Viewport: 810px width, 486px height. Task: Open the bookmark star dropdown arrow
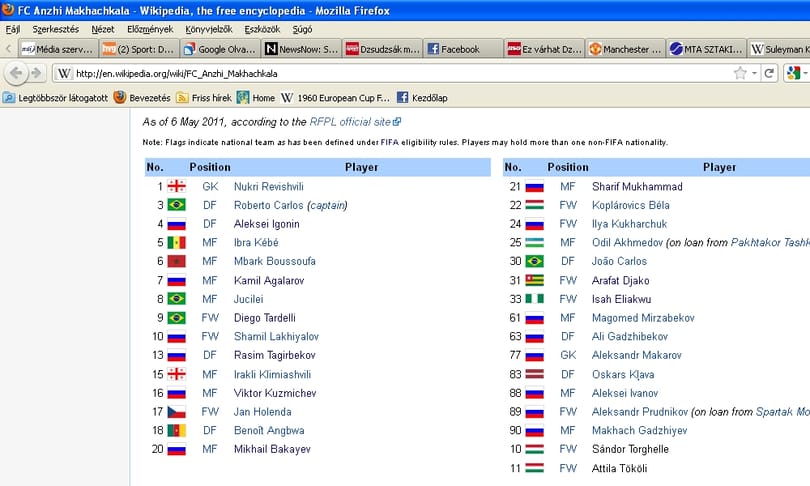[754, 73]
